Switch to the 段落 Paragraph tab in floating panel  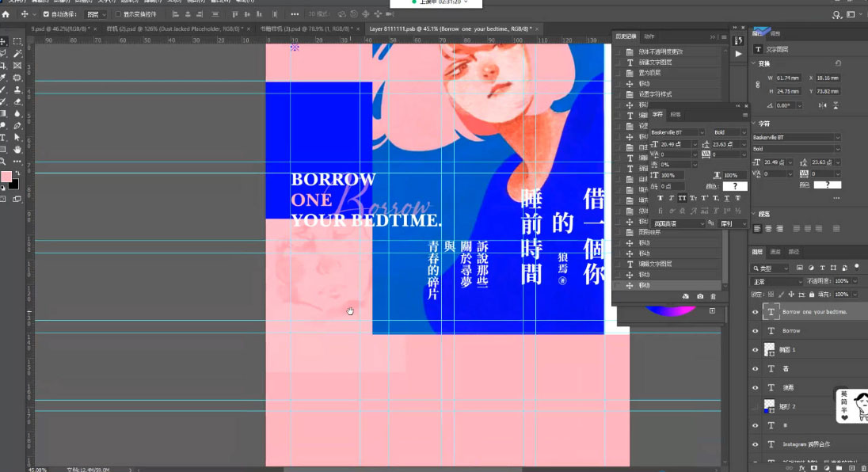point(676,115)
